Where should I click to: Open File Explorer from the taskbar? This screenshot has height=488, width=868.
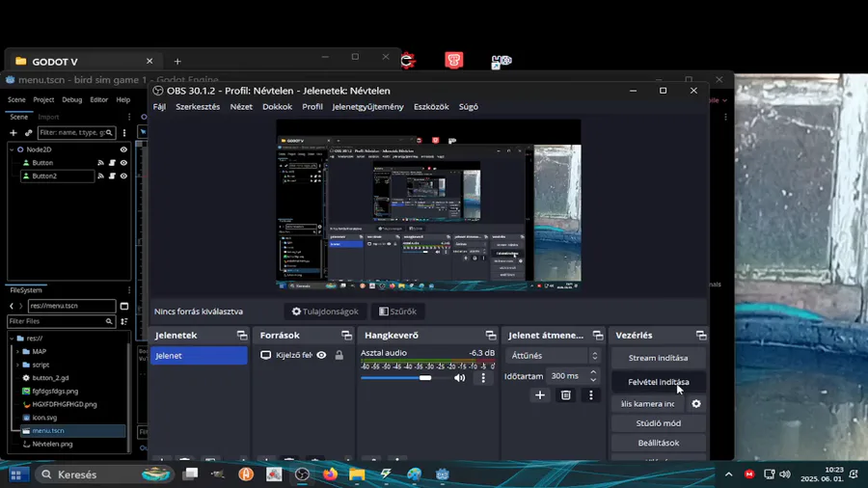357,474
